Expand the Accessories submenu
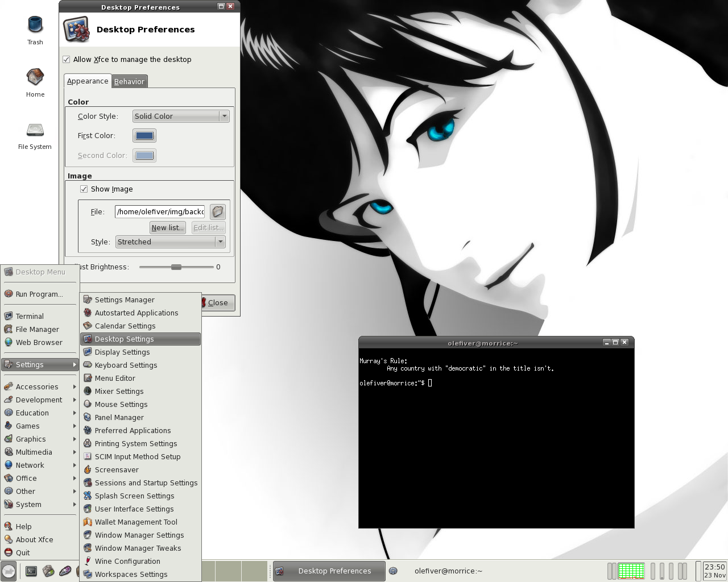Screen dimensions: 728x582 [x=40, y=386]
